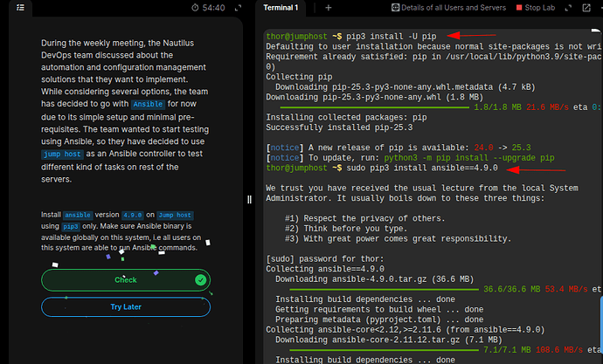Click '#1) Respect the privacy of others.' line
The height and width of the screenshot is (364, 603).
click(x=365, y=218)
